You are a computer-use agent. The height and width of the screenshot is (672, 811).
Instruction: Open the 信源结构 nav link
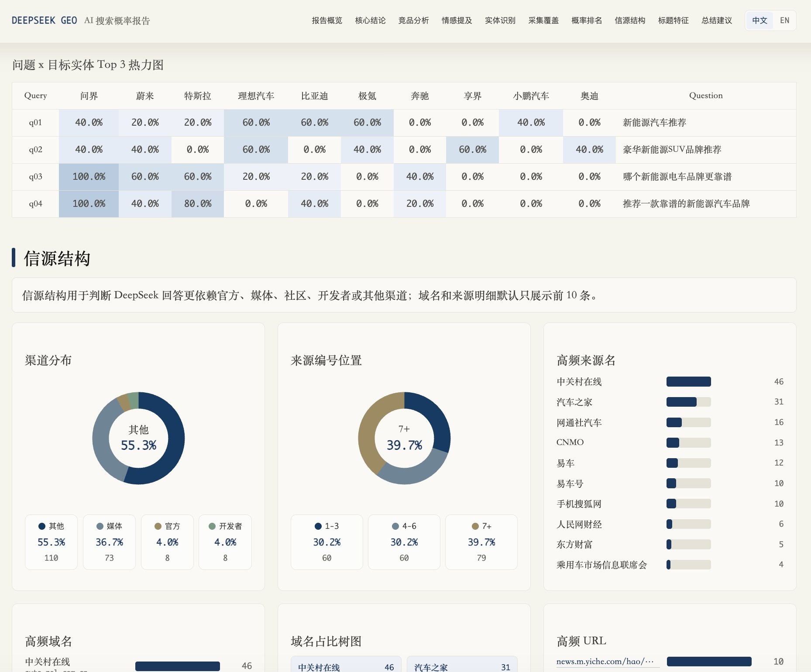(630, 21)
